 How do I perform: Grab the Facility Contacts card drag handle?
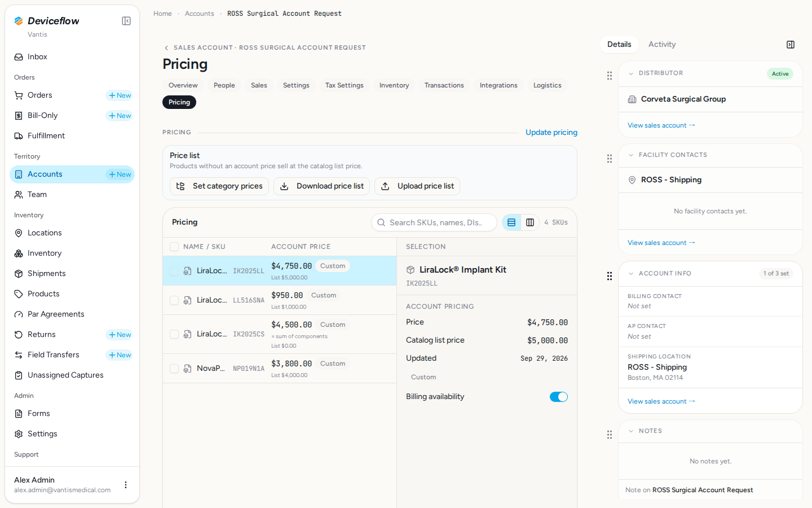click(610, 159)
